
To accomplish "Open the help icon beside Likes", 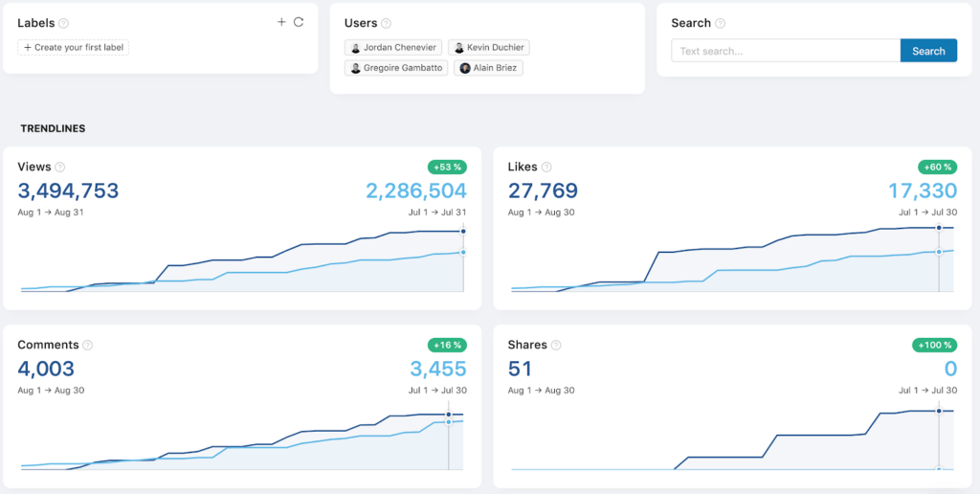I will click(546, 168).
